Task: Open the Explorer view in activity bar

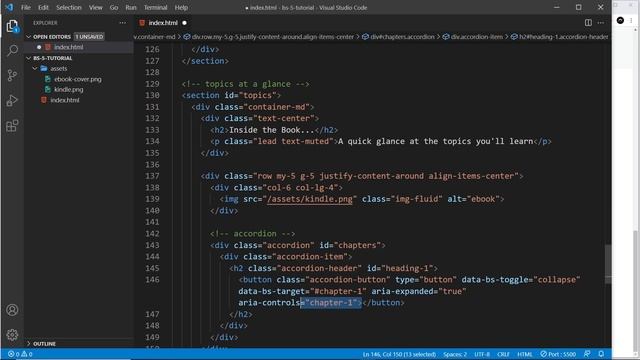Action: 12,27
